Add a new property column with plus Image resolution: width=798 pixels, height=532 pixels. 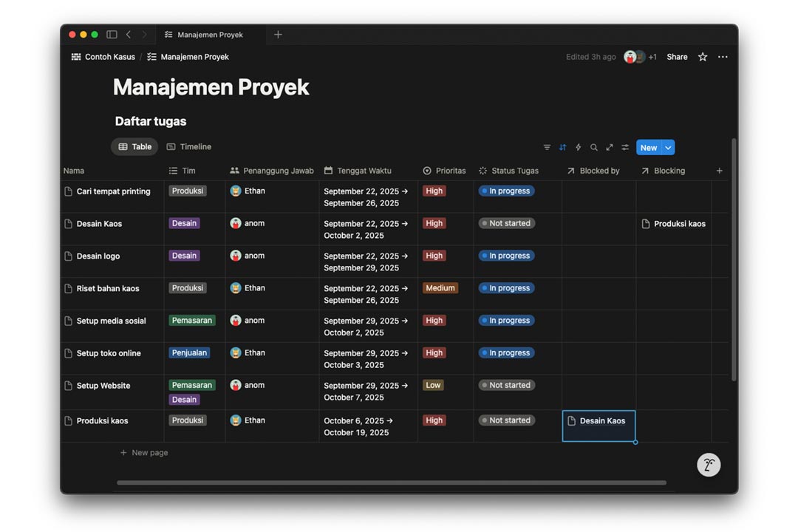[720, 171]
